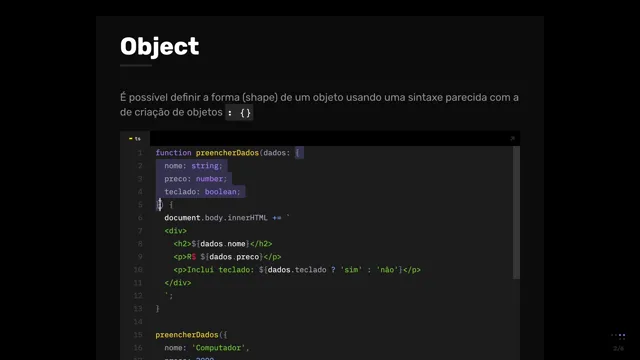Screen dimensions: 640x360
Task: Click the "Inclui teclado" code line
Action: (297, 270)
